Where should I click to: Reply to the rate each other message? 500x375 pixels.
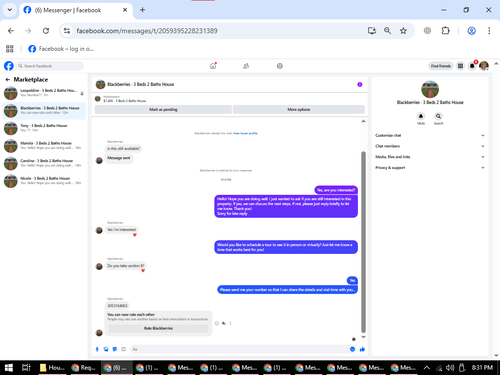pyautogui.click(x=224, y=323)
